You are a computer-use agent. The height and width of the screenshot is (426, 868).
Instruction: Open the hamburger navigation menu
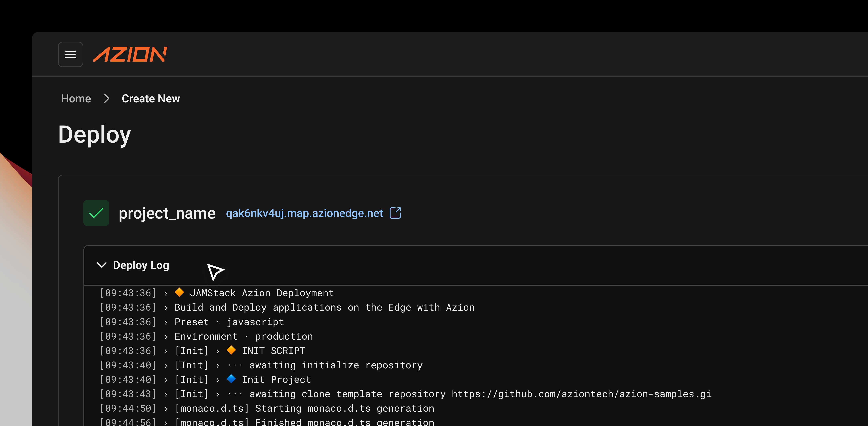click(70, 54)
